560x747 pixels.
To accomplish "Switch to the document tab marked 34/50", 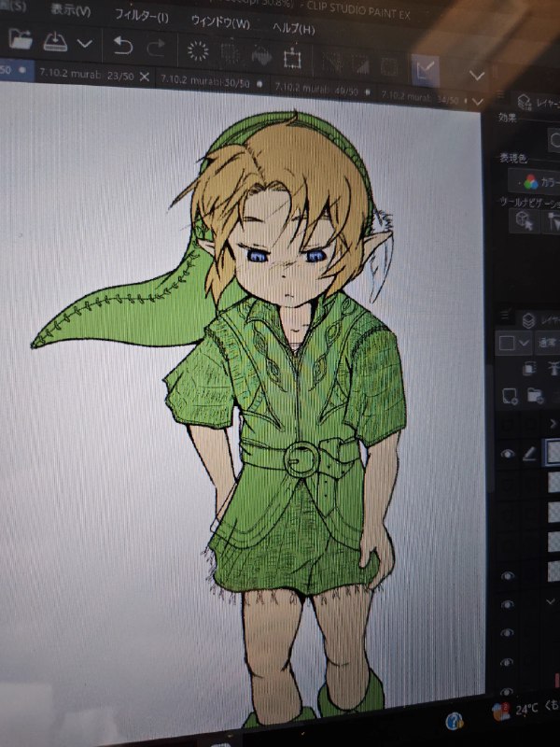I will [x=419, y=98].
